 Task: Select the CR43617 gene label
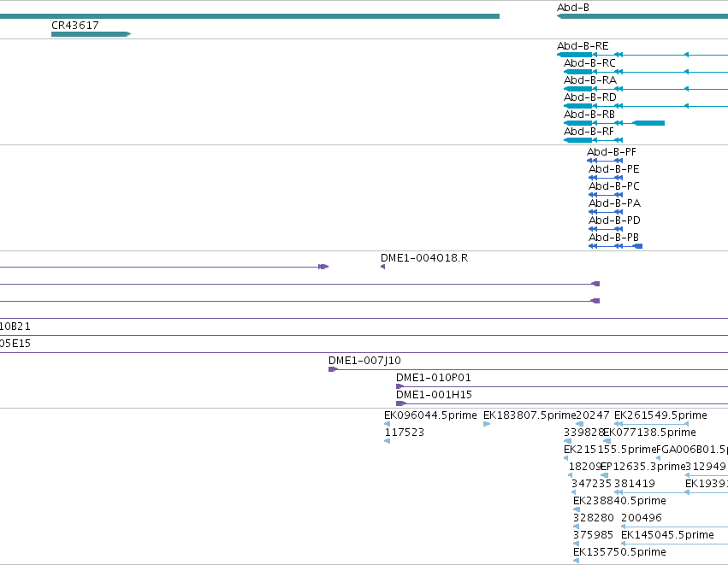tap(74, 25)
